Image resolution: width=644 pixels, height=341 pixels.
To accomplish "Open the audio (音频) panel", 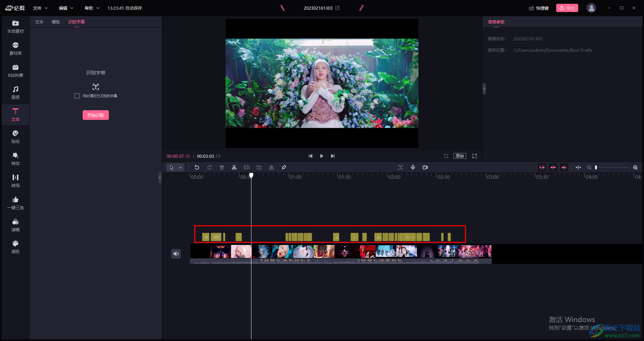I will tap(15, 93).
